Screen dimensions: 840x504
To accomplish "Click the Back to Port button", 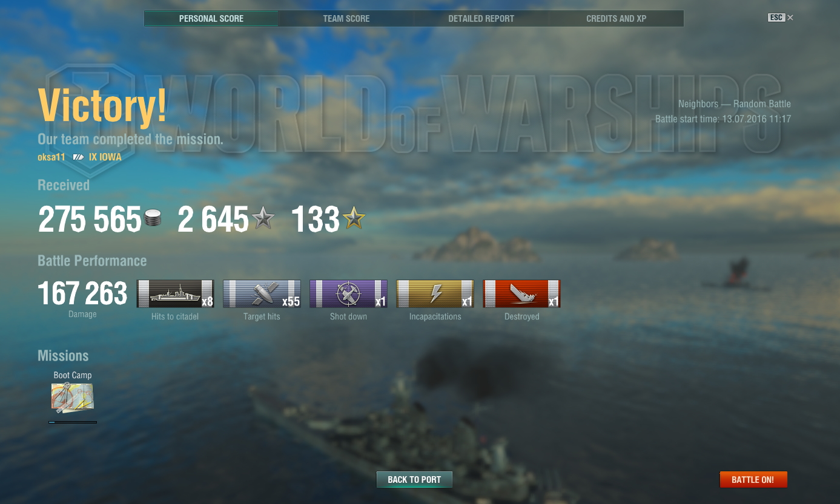I will coord(414,480).
